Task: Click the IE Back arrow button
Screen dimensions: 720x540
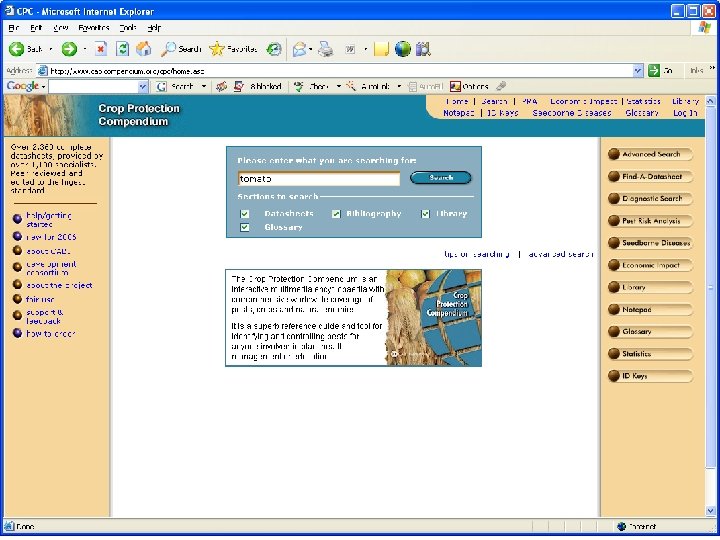Action: point(17,49)
